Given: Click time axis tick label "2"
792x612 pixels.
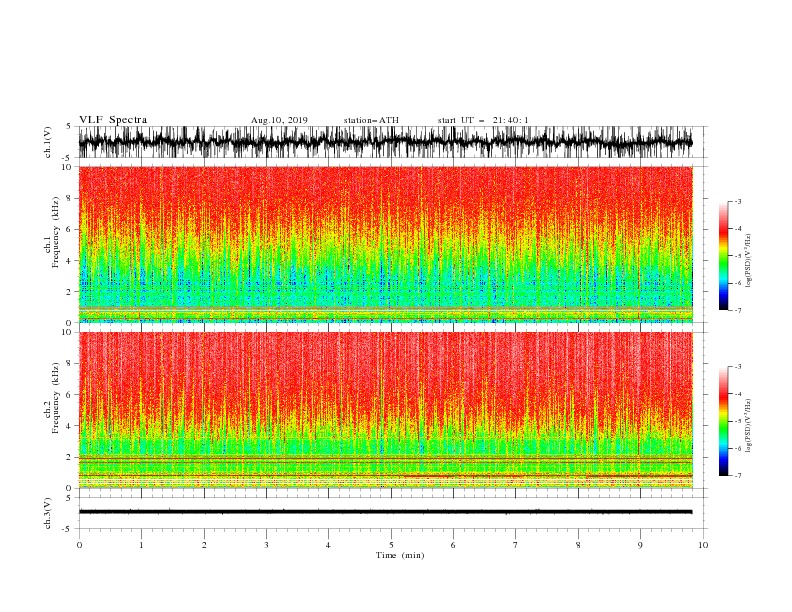Looking at the screenshot, I should [204, 545].
